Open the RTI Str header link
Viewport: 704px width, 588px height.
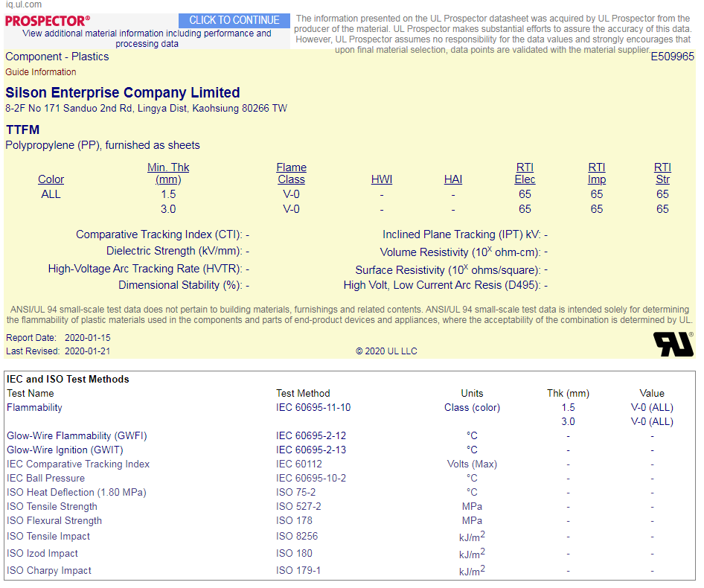pos(662,173)
